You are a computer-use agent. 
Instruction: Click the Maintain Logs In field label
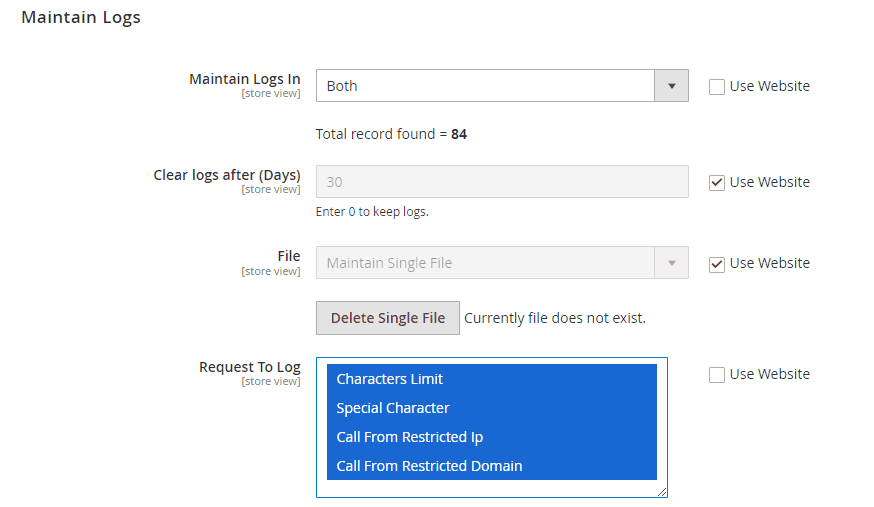point(244,79)
